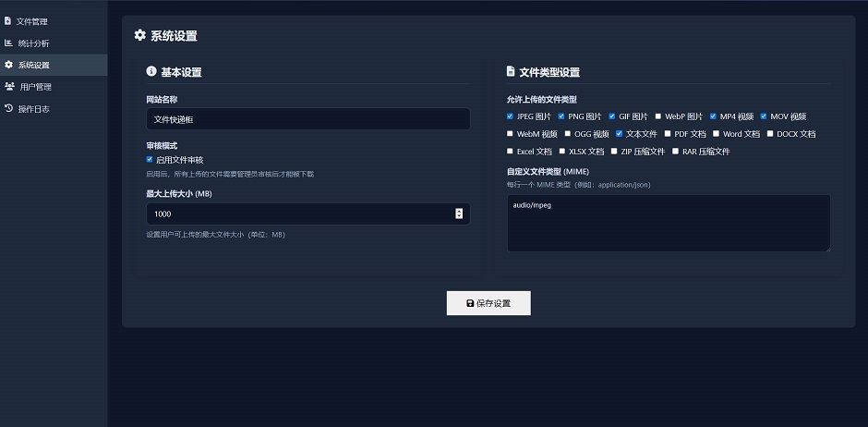Uncheck the MP4 视频 checkbox

point(713,116)
